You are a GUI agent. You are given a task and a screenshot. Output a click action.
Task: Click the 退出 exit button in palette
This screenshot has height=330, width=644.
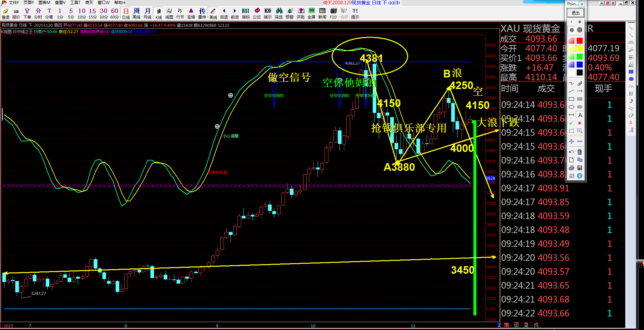pos(575,13)
